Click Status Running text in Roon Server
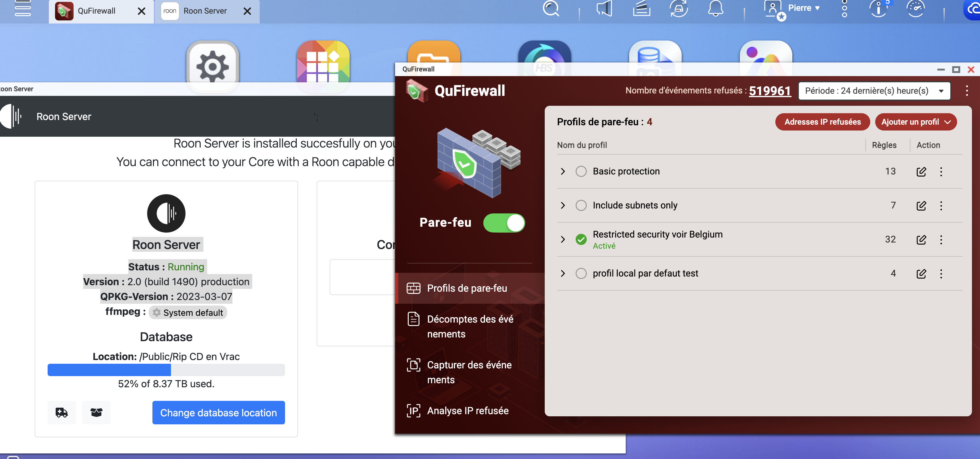Image resolution: width=980 pixels, height=459 pixels. 166,267
